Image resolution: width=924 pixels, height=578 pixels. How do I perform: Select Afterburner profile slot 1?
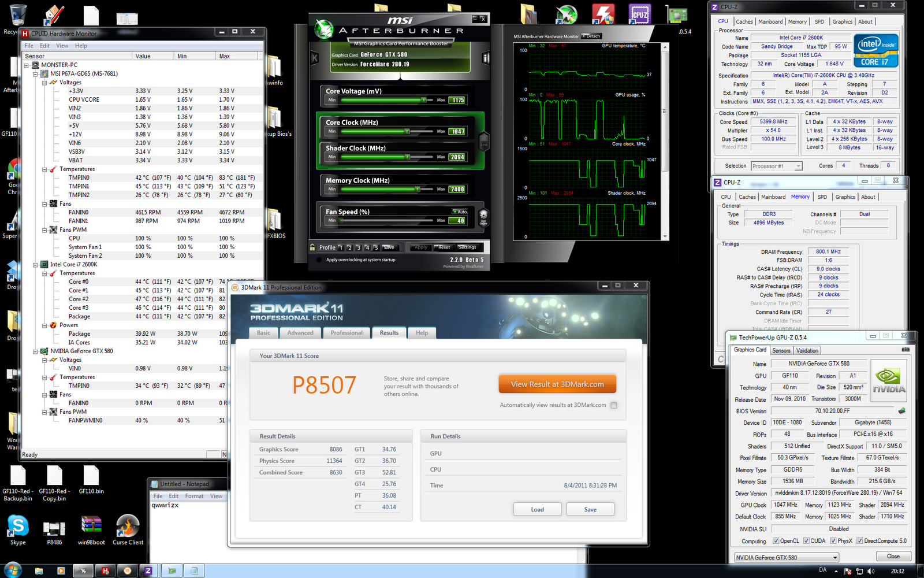[x=341, y=247]
